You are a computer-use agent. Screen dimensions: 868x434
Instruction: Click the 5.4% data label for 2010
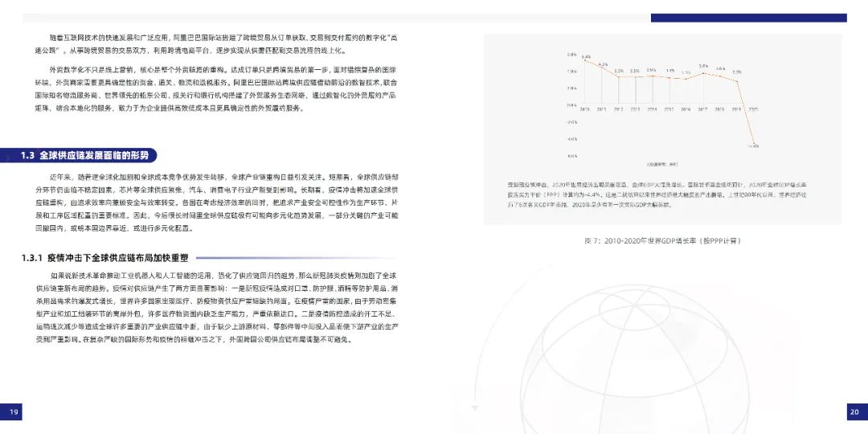click(586, 56)
